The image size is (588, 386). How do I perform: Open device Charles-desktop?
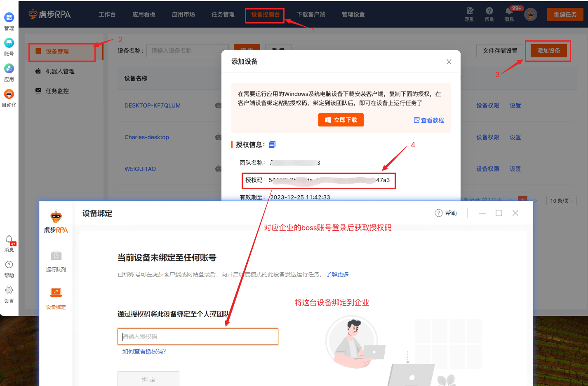click(147, 137)
